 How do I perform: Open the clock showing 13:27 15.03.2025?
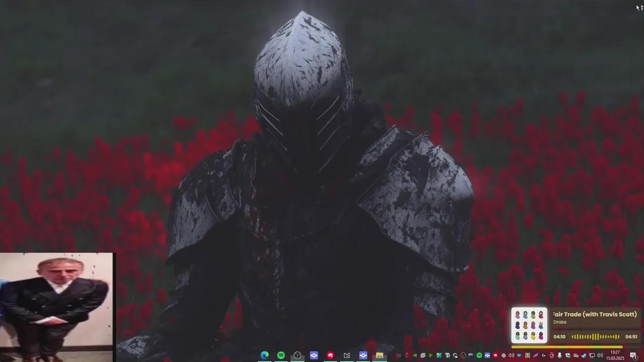(615, 355)
